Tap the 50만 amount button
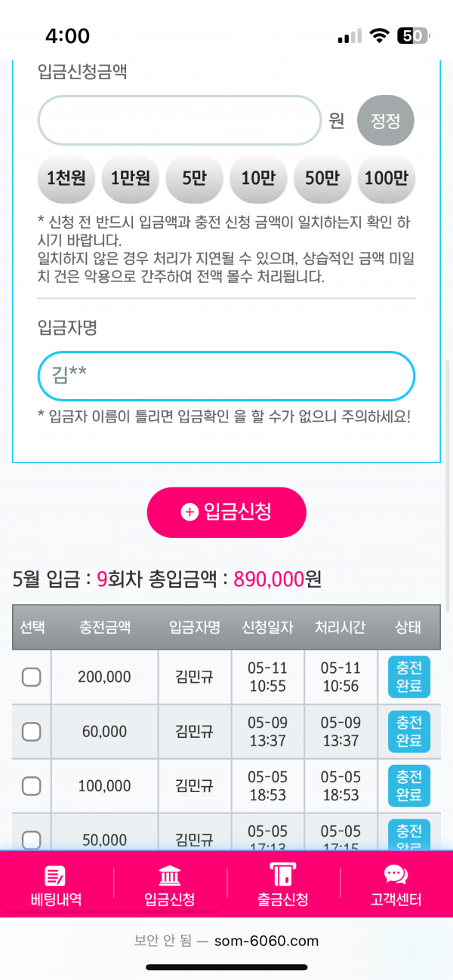This screenshot has width=453, height=980. click(x=322, y=179)
